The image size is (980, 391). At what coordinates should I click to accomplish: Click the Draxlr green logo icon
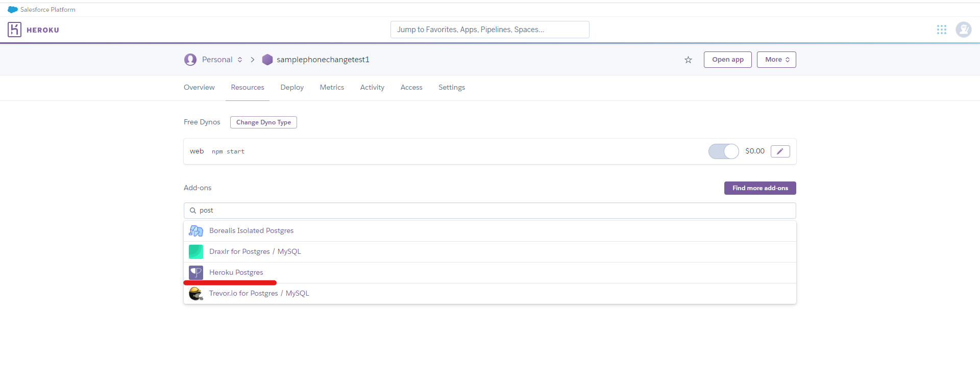(x=196, y=252)
